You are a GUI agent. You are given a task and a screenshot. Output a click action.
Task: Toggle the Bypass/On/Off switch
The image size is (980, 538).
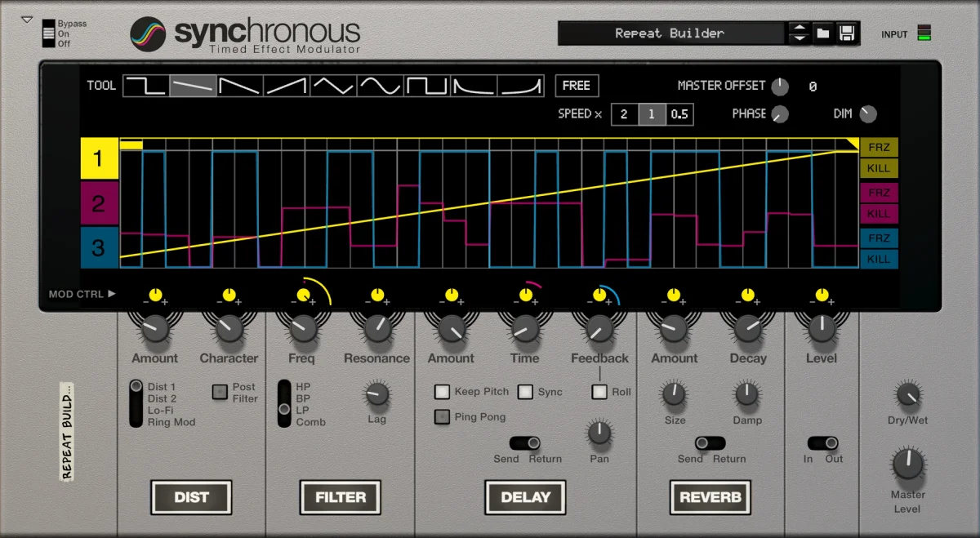pos(48,33)
